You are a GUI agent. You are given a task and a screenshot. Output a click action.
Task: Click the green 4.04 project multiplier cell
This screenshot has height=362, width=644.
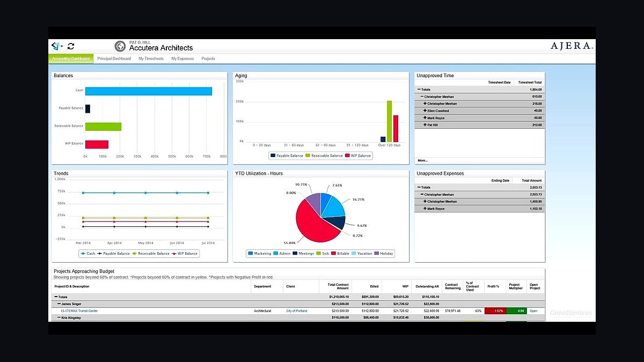coord(516,311)
